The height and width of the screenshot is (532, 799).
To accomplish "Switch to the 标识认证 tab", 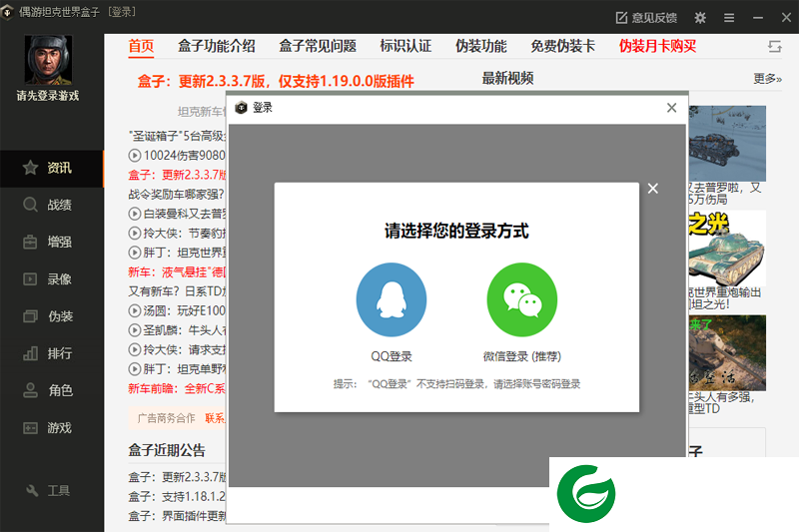I will click(405, 46).
